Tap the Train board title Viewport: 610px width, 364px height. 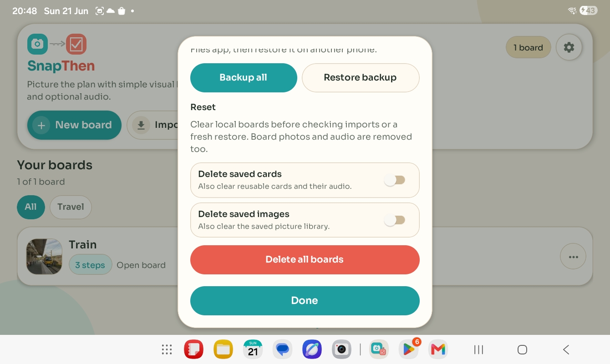coord(83,245)
